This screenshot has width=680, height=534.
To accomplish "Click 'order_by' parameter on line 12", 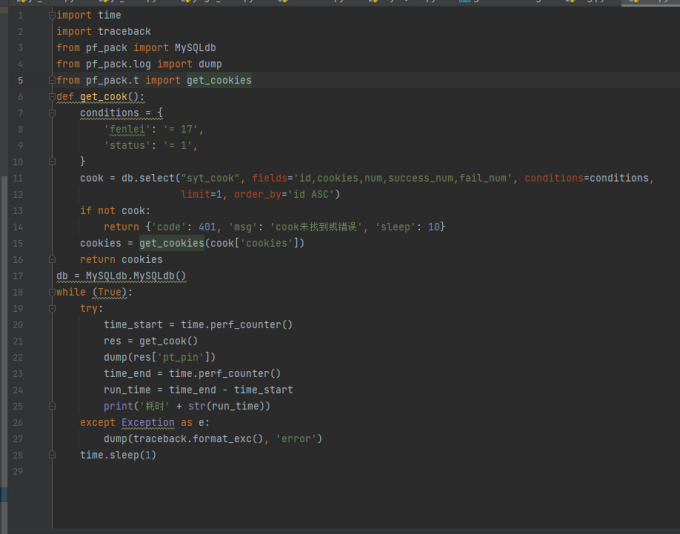I will pyautogui.click(x=258, y=194).
